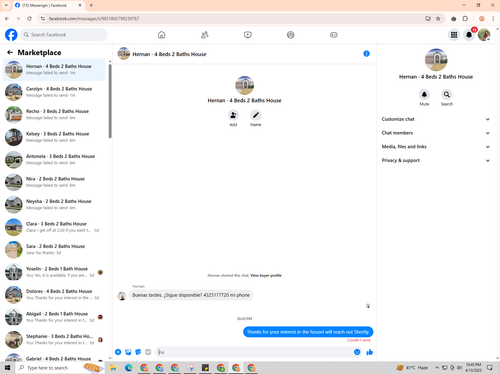This screenshot has height=374, width=500.
Task: Open the notifications bell icon
Action: pos(469,35)
